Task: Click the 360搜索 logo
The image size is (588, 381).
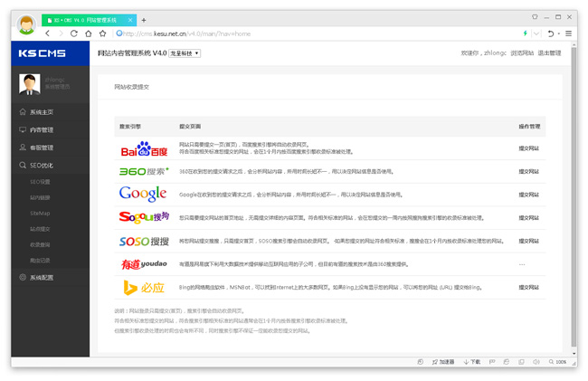Action: click(x=144, y=171)
